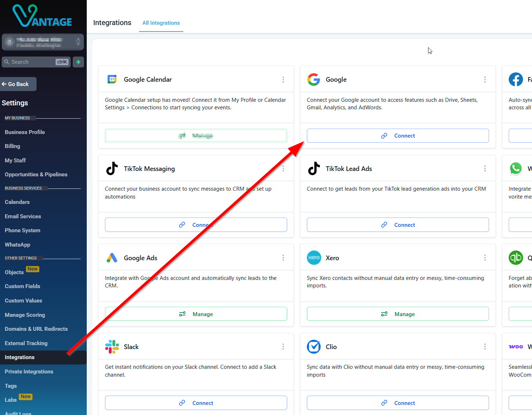Click the link icon in Clio Connect button

384,403
